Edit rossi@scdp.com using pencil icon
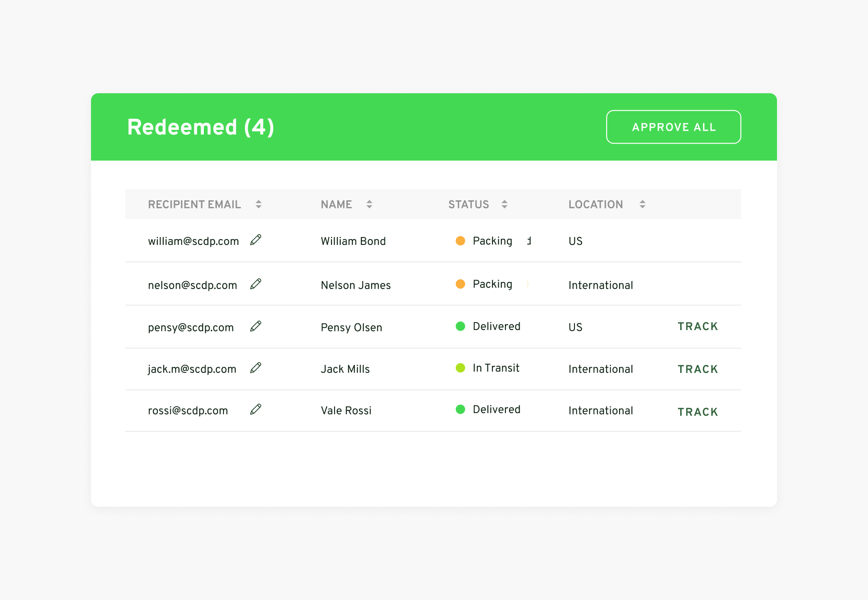Screen dimensions: 868x600 (x=256, y=409)
